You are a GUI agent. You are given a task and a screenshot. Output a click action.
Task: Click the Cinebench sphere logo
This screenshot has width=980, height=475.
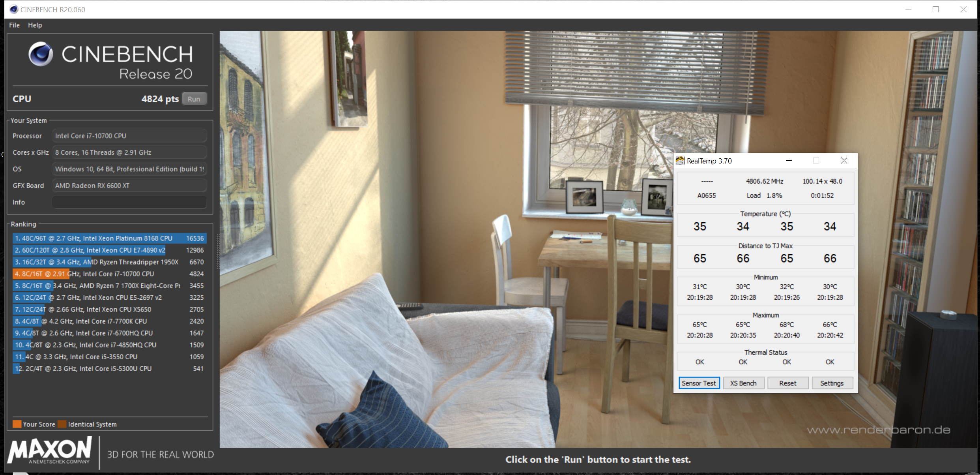(x=41, y=54)
